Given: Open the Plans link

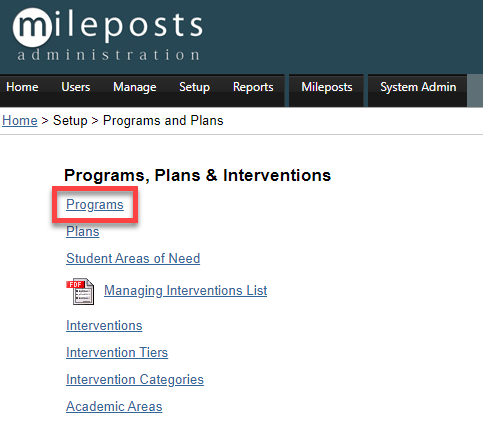Looking at the screenshot, I should (83, 231).
